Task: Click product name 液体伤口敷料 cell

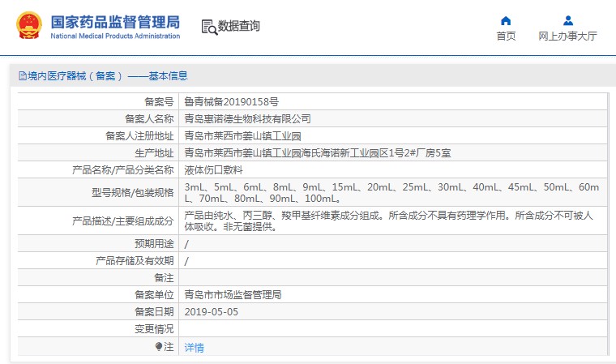Action: point(213,170)
